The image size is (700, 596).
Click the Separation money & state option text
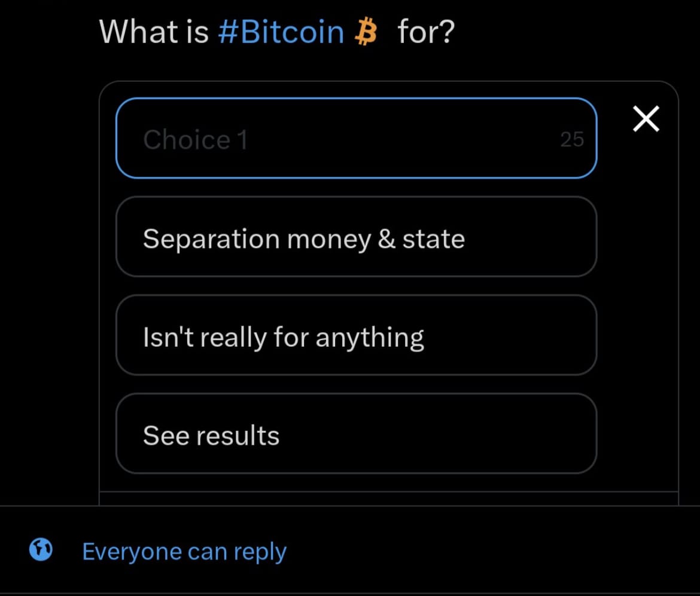[303, 238]
